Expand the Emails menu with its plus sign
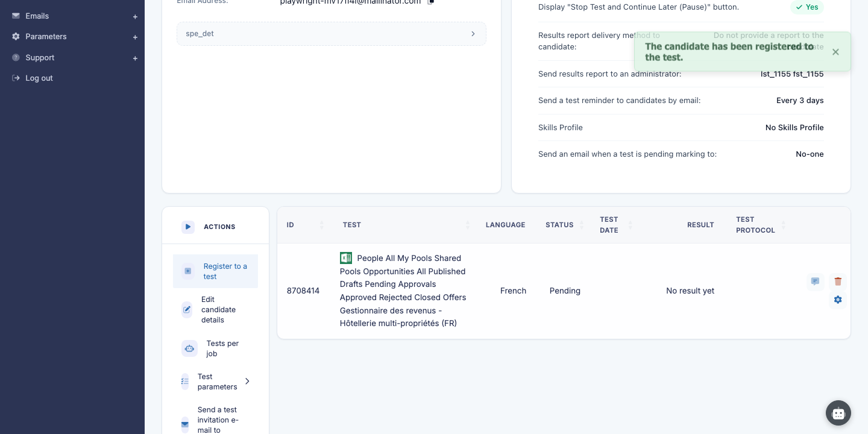 pos(135,17)
